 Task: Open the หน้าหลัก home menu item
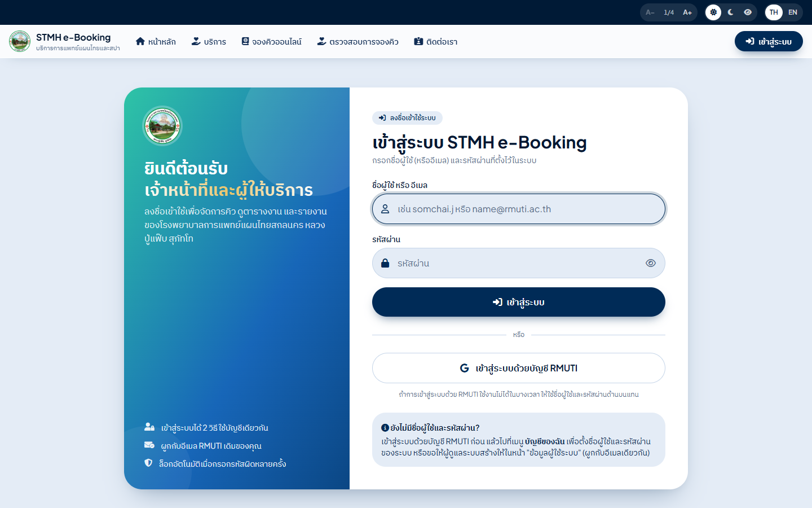tap(156, 42)
